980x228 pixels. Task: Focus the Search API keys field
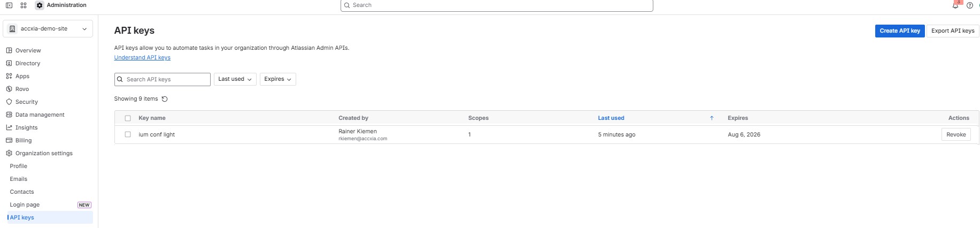(163, 80)
